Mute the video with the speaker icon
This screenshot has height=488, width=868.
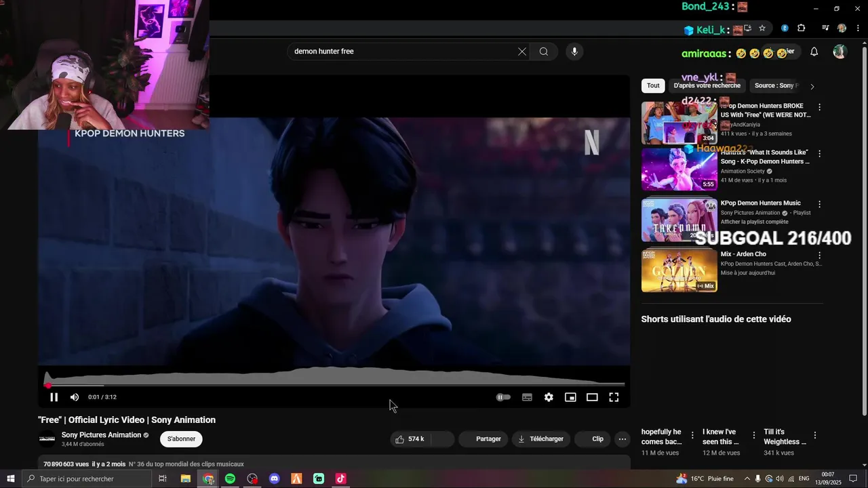(75, 397)
